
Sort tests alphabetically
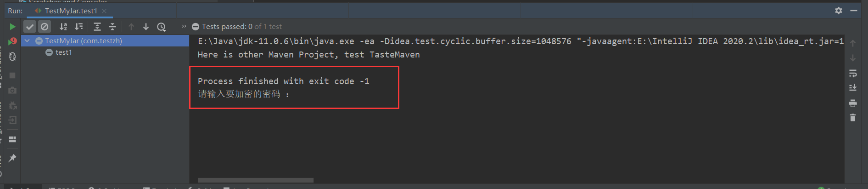63,27
